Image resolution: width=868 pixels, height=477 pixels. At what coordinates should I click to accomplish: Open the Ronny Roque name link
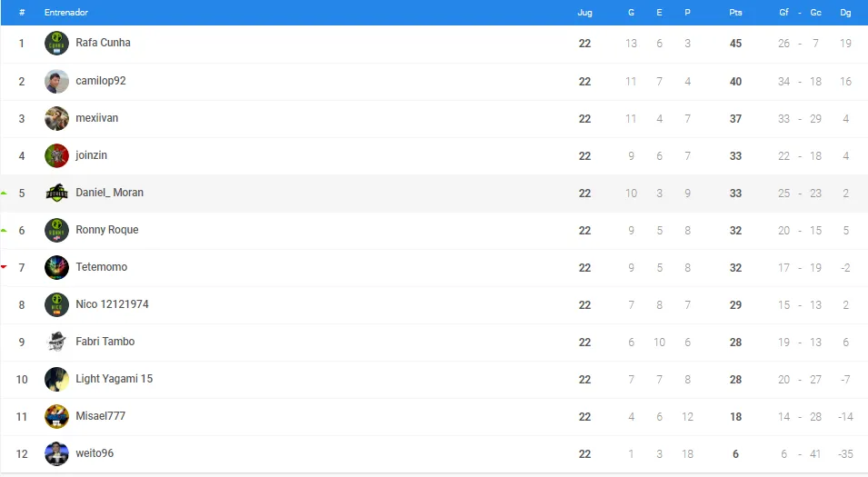tap(107, 230)
